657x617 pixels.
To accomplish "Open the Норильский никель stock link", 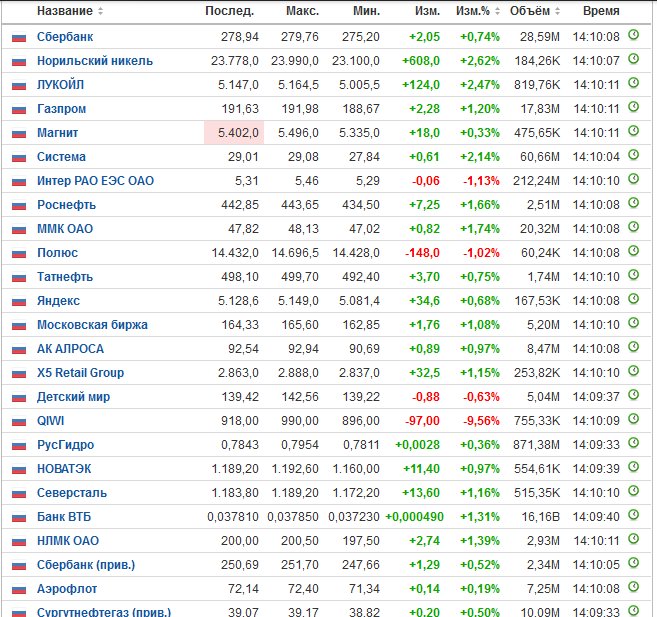I will coord(95,61).
